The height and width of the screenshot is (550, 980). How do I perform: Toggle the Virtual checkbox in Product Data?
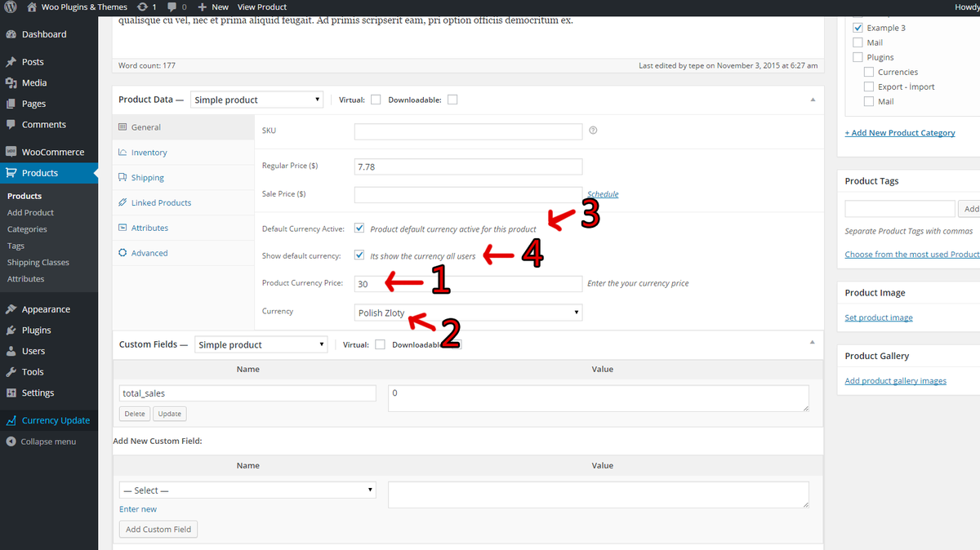coord(376,100)
